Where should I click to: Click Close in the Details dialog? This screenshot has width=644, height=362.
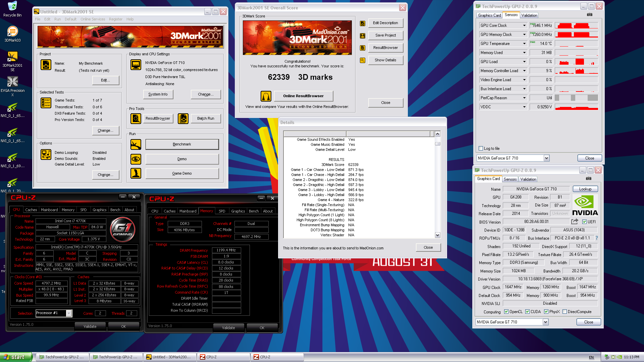pos(428,247)
